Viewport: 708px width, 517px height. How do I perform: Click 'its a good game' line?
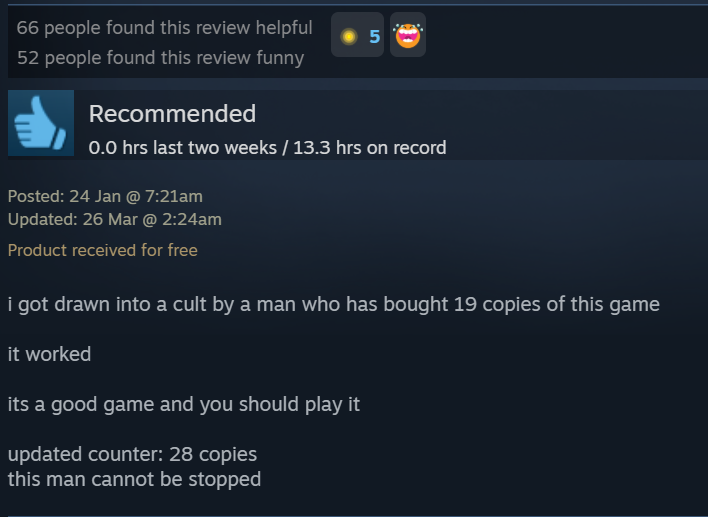pyautogui.click(x=184, y=404)
